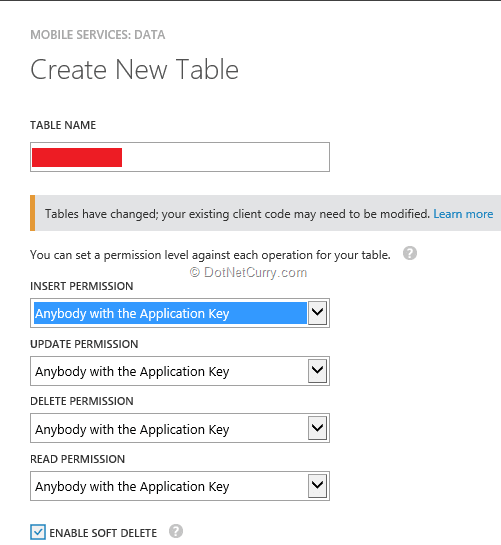Click help icon next to Enable Soft Delete
The image size is (501, 545).
click(x=176, y=531)
